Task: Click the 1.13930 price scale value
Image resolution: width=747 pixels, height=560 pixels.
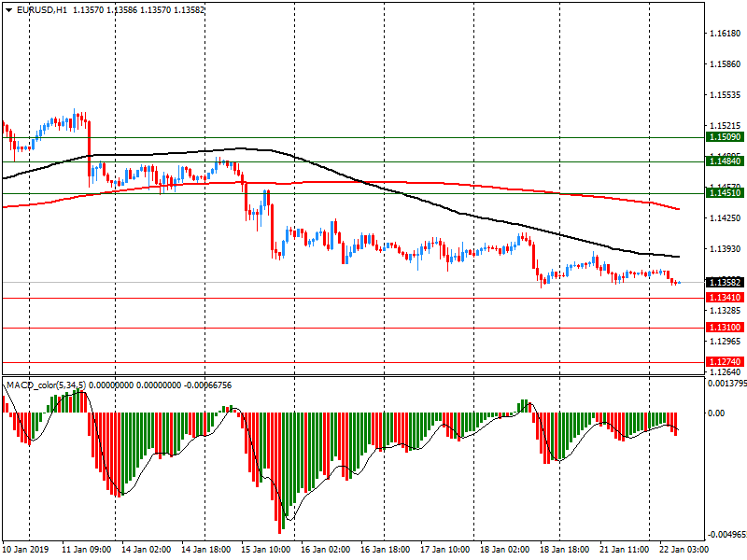Action: [726, 249]
